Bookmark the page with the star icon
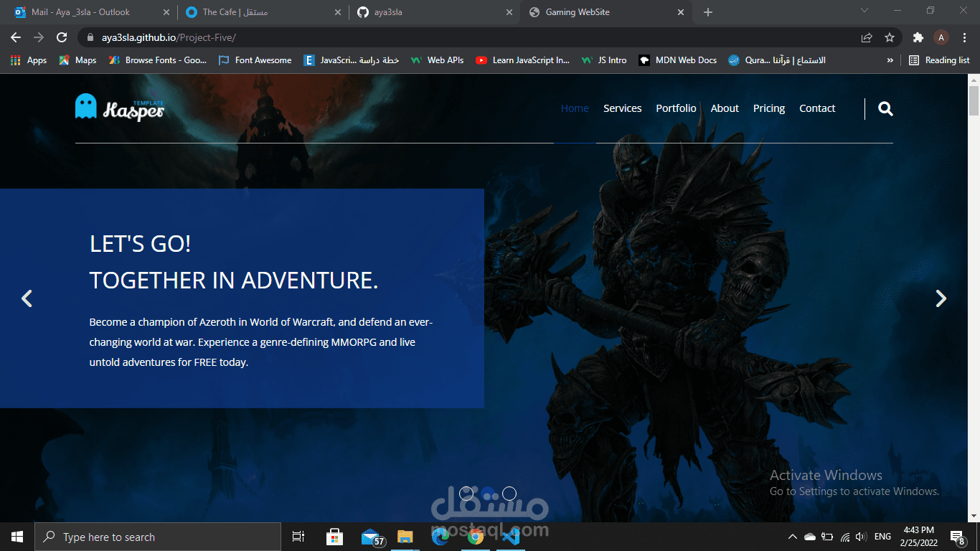 point(890,37)
